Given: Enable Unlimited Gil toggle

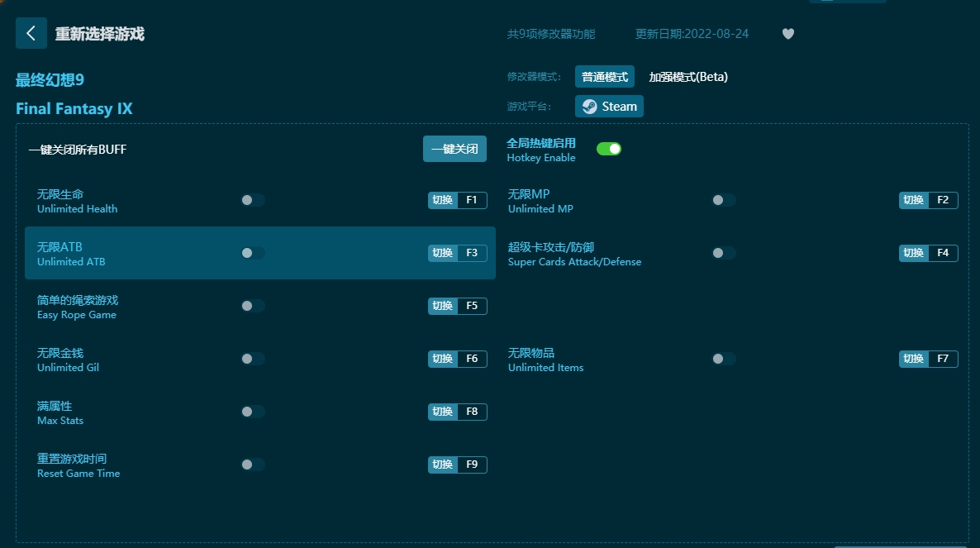Looking at the screenshot, I should (x=253, y=359).
